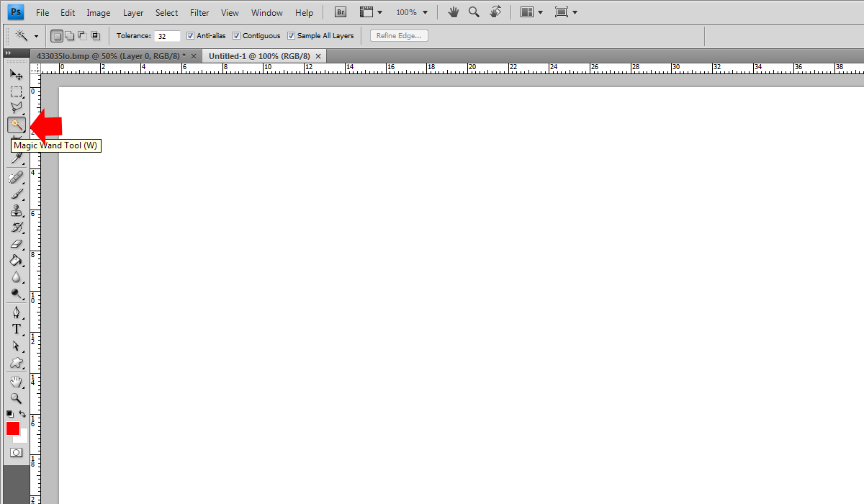
Task: Expand the Arrange Documents dropdown
Action: pyautogui.click(x=532, y=12)
